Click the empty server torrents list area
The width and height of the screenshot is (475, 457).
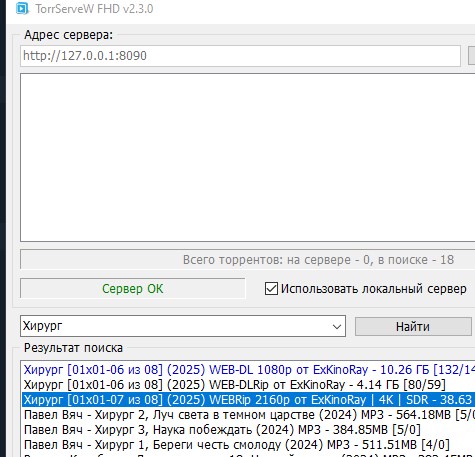point(248,157)
